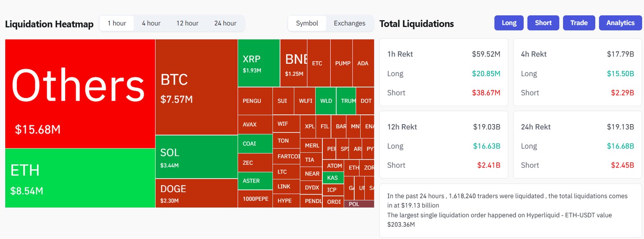The width and height of the screenshot is (644, 239).
Task: Select the 24 hour timeframe
Action: [x=225, y=23]
